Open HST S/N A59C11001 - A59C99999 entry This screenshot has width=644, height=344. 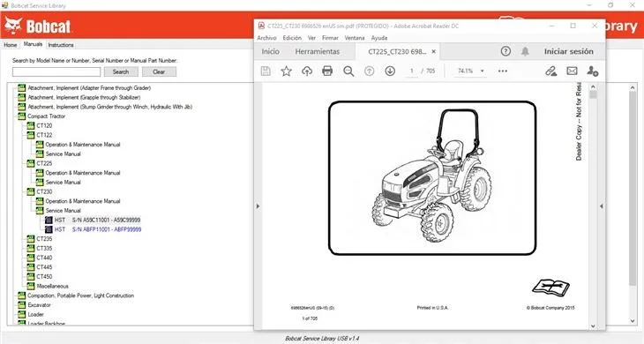97,220
